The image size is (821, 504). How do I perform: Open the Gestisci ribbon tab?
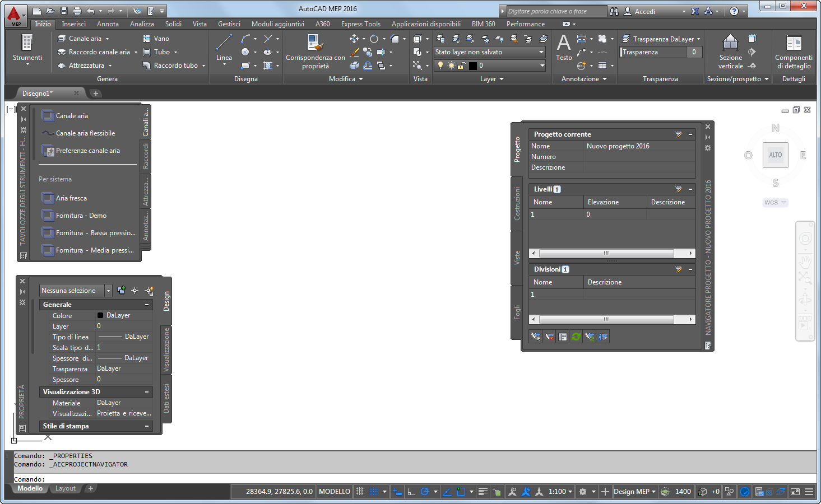(229, 24)
